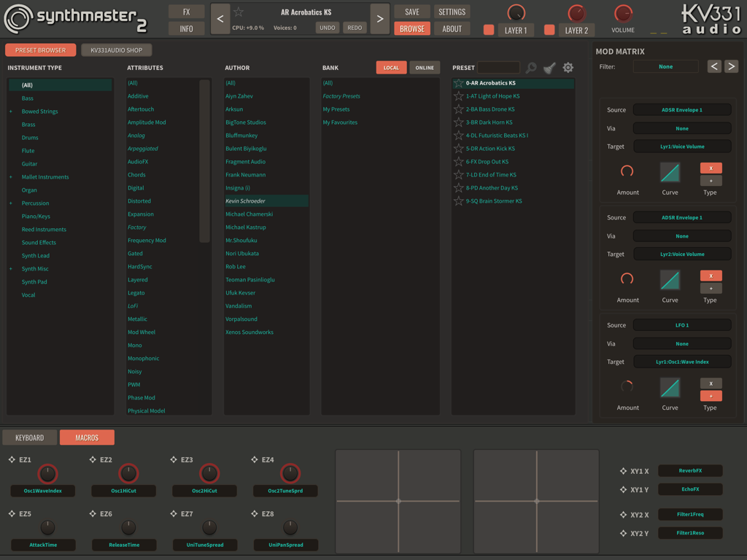
Task: Click the SAVE button
Action: tap(411, 11)
